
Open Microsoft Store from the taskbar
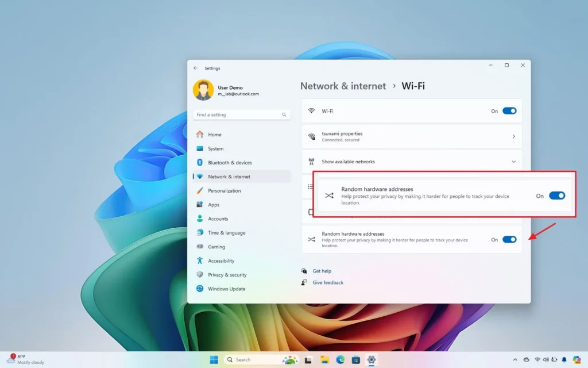click(x=356, y=360)
